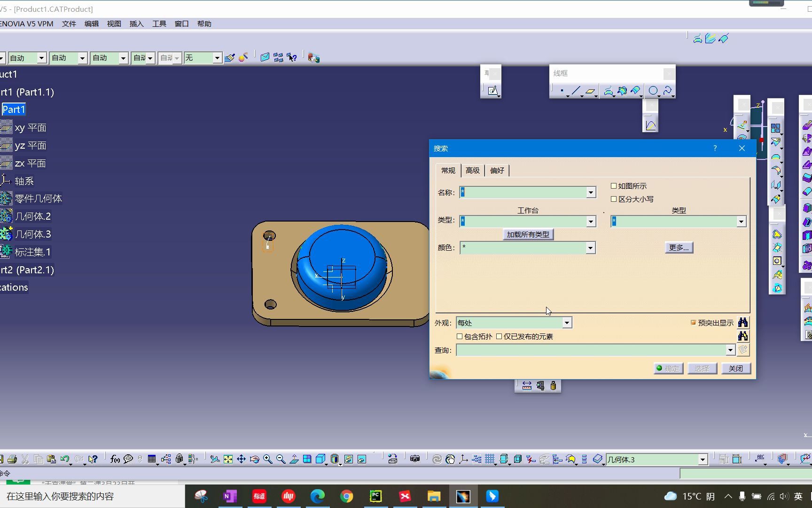Click the Axis System icon in bottom toolbar
812x508 pixels.
pos(463,459)
